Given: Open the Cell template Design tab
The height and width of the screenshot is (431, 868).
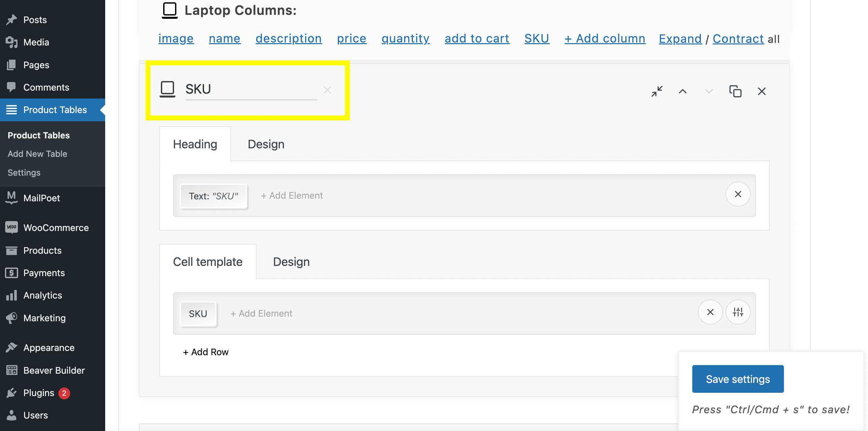Looking at the screenshot, I should pyautogui.click(x=291, y=262).
